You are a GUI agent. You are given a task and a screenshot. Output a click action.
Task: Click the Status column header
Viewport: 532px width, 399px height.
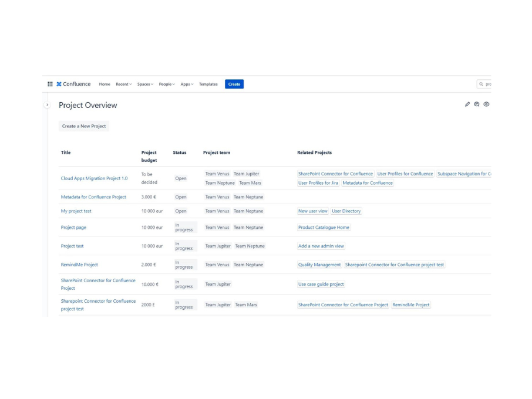[180, 153]
